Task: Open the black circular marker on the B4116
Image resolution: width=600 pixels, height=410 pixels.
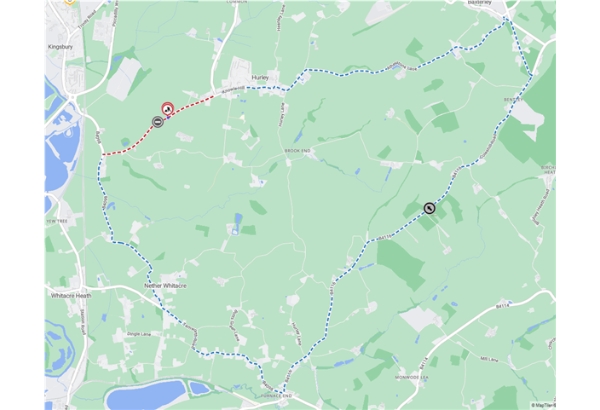Action: (x=429, y=208)
